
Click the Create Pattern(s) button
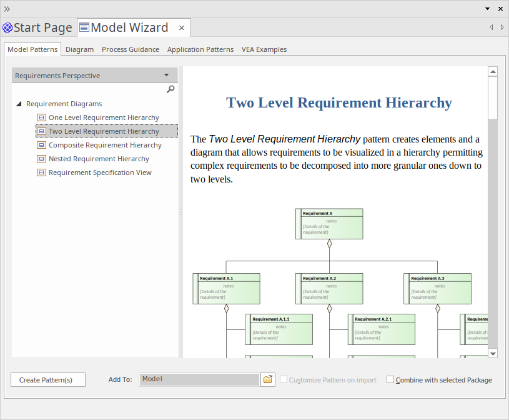coord(48,380)
